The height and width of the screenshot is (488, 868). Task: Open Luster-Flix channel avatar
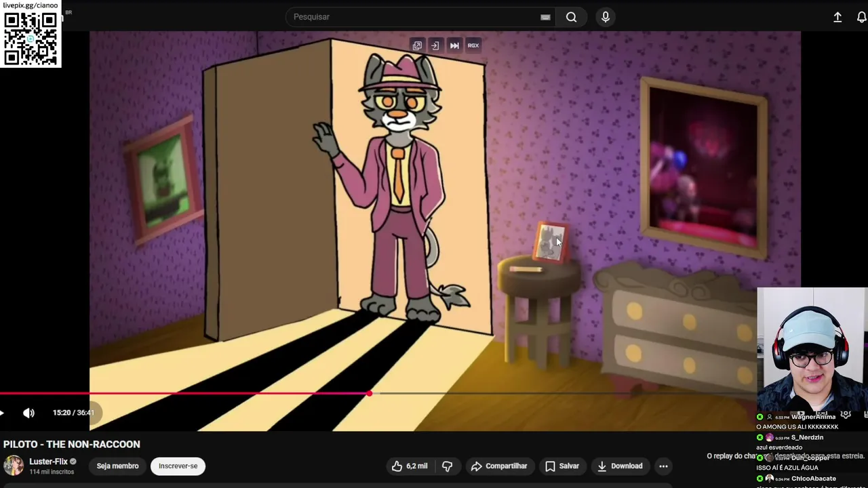14,466
